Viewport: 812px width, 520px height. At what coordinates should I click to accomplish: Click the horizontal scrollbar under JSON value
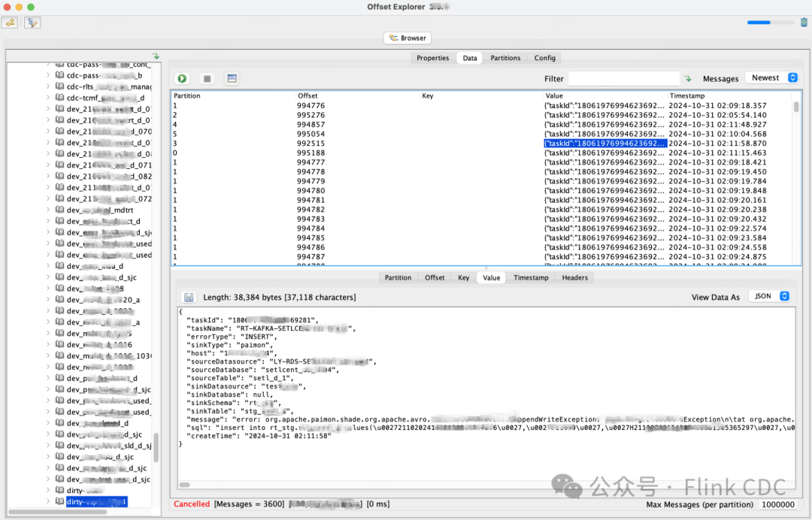(184, 485)
